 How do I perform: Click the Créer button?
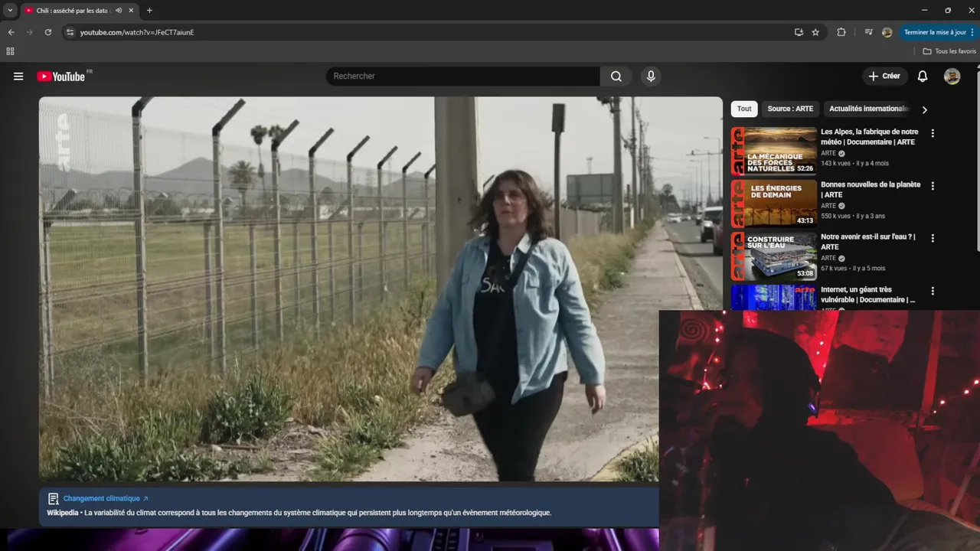coord(884,77)
